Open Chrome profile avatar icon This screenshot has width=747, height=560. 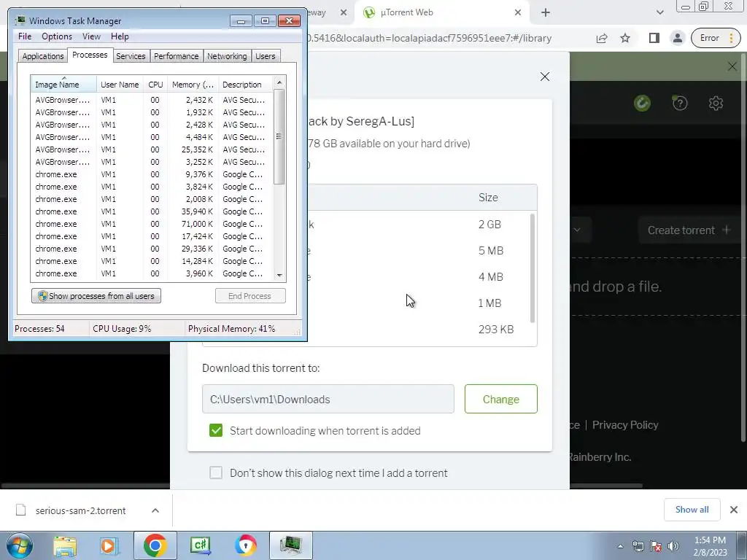click(678, 38)
